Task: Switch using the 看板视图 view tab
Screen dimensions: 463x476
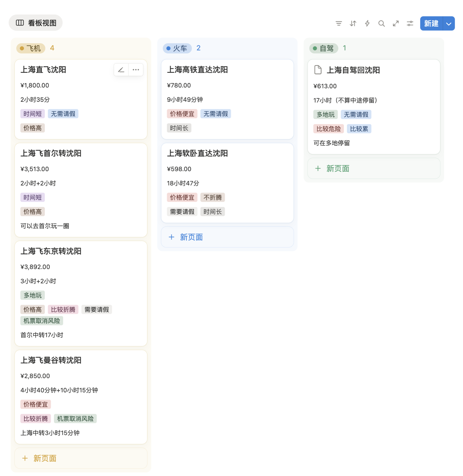Action: pos(36,23)
